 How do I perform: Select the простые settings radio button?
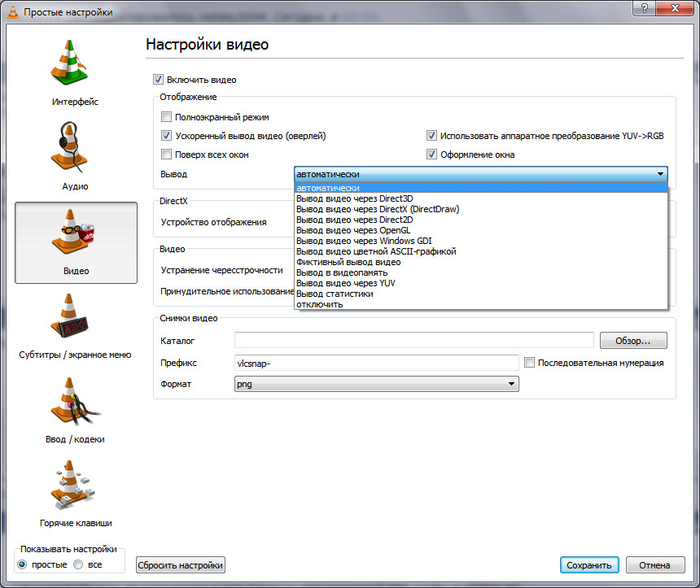tap(22, 564)
